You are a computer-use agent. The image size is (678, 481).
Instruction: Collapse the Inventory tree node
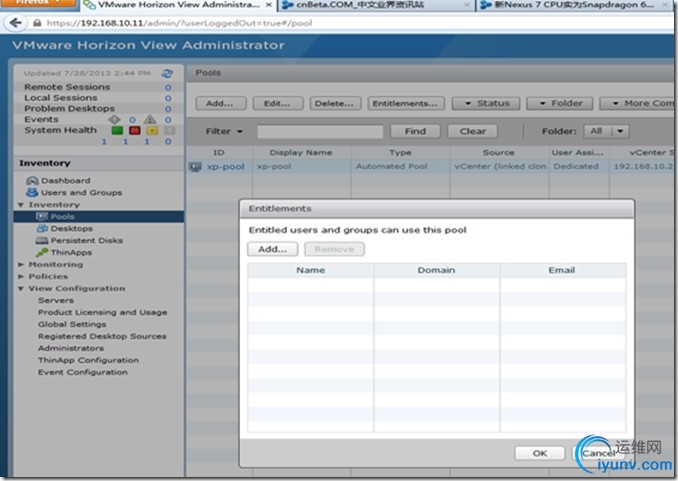pos(21,205)
